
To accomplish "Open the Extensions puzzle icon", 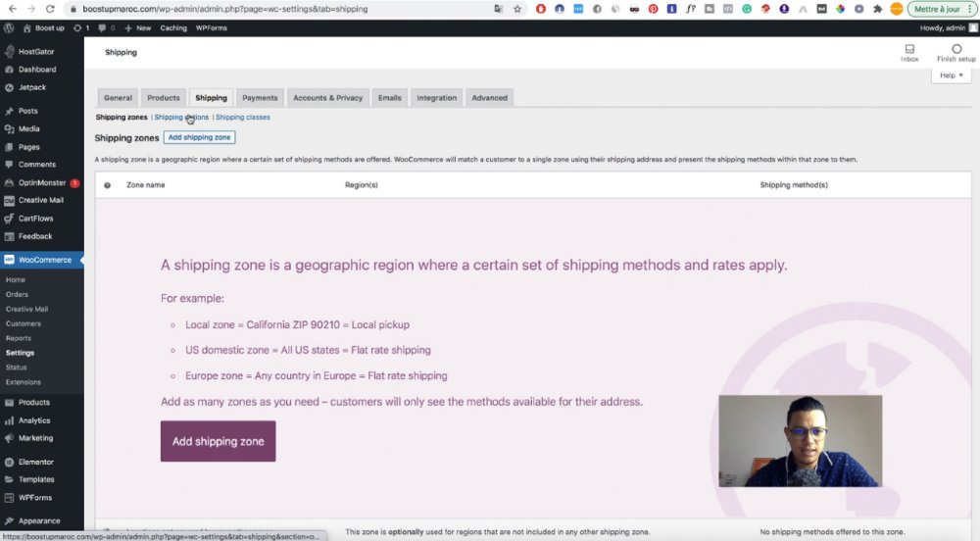I will click(878, 9).
